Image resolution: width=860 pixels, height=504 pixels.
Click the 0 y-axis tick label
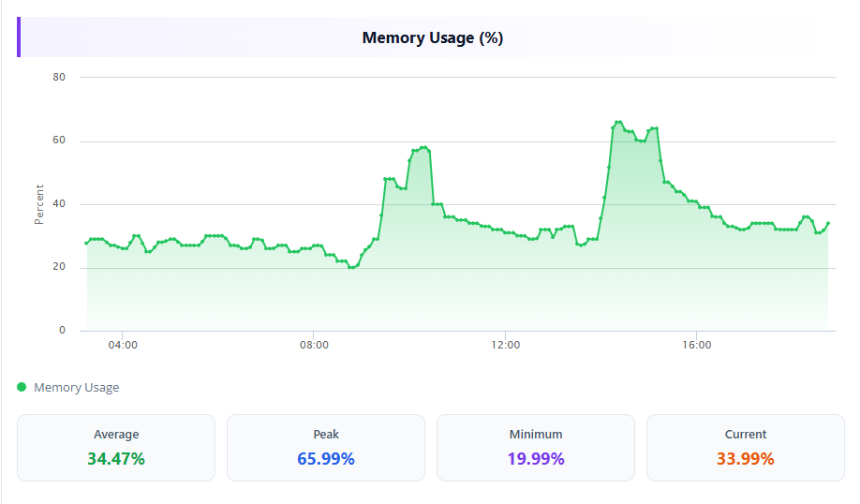(62, 330)
